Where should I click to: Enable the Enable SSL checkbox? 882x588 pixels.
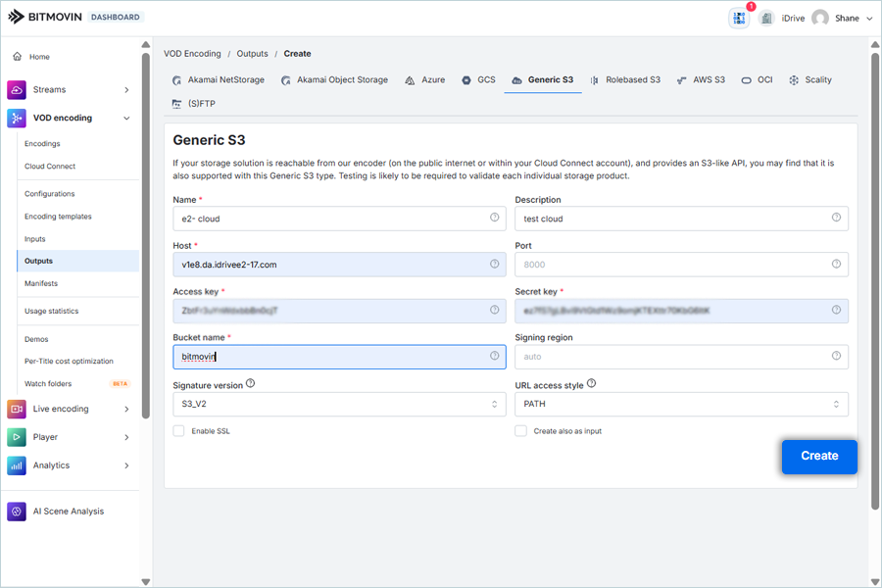point(178,431)
